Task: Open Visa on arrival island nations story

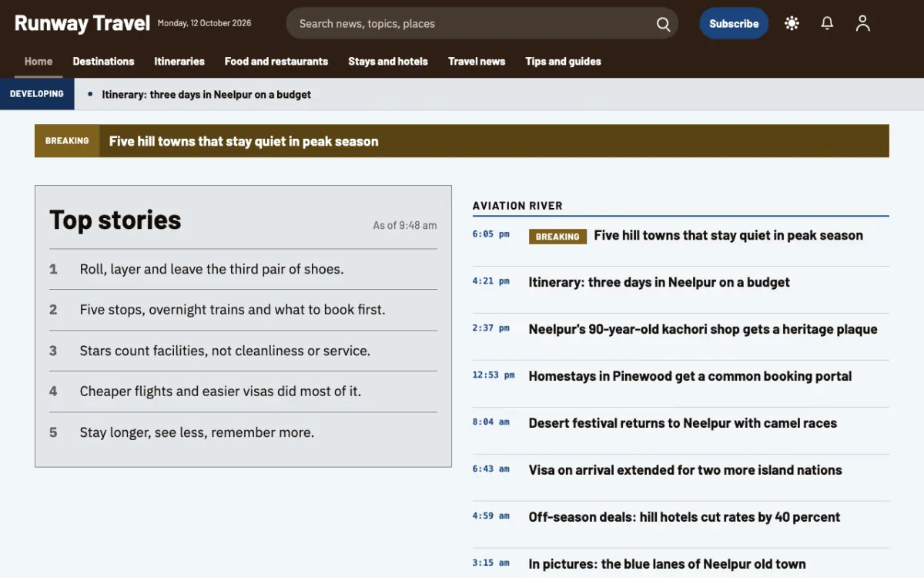Action: pyautogui.click(x=685, y=470)
